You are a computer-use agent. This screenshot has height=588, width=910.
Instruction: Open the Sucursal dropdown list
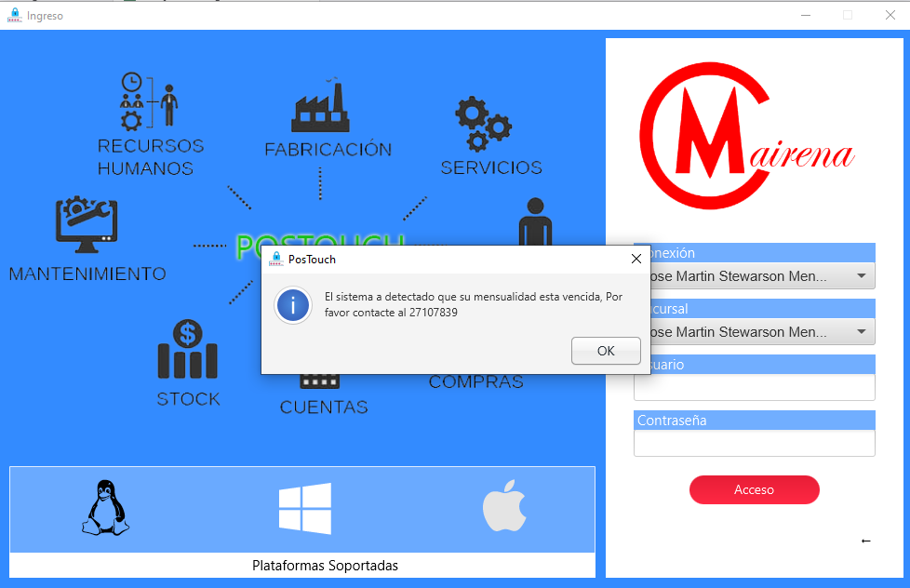(861, 332)
